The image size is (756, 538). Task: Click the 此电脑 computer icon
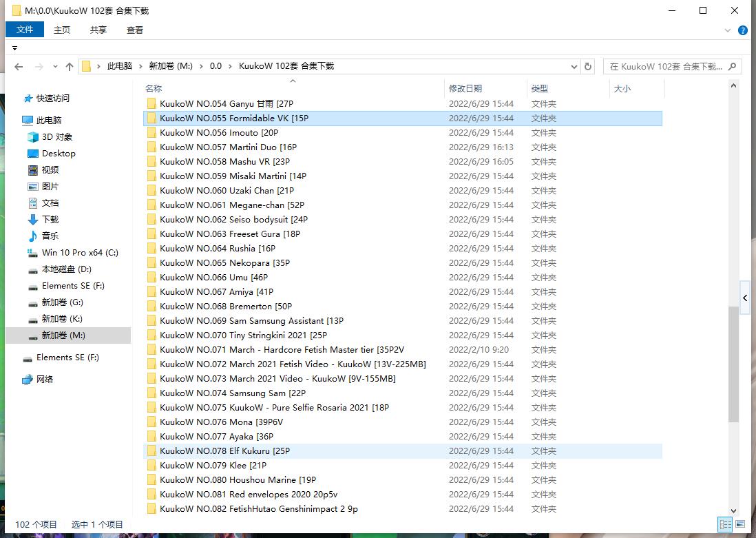(x=28, y=120)
